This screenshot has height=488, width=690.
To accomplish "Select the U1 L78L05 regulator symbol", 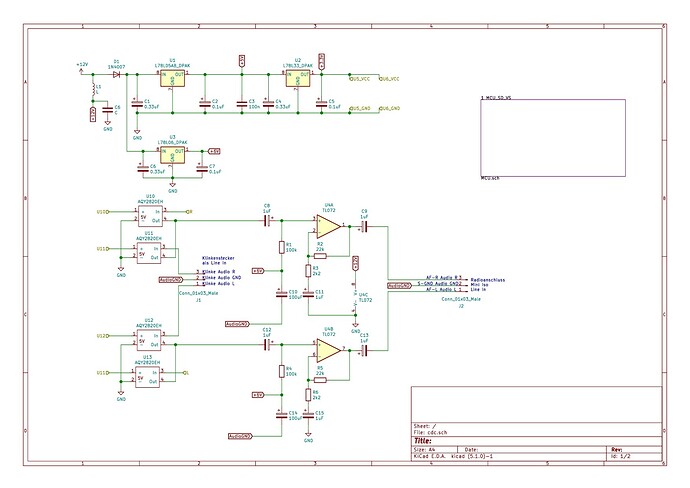I will click(x=172, y=79).
